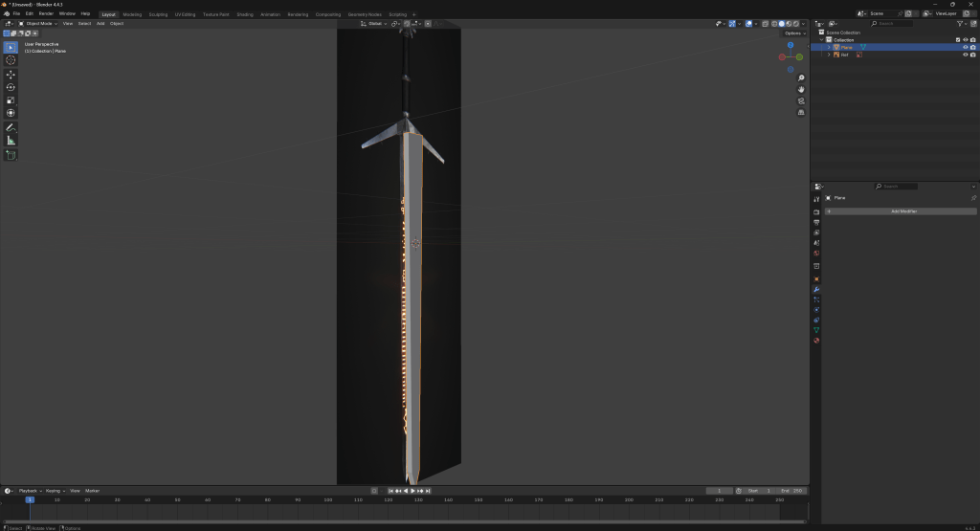Click the Add Cube tool icon

(11, 155)
